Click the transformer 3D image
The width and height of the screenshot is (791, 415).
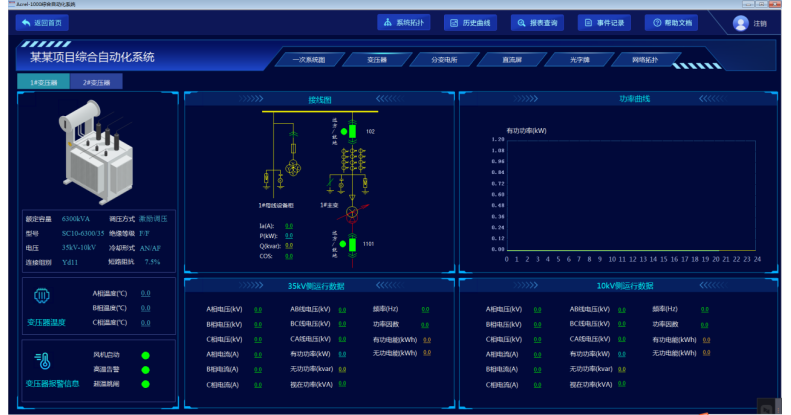pos(97,151)
